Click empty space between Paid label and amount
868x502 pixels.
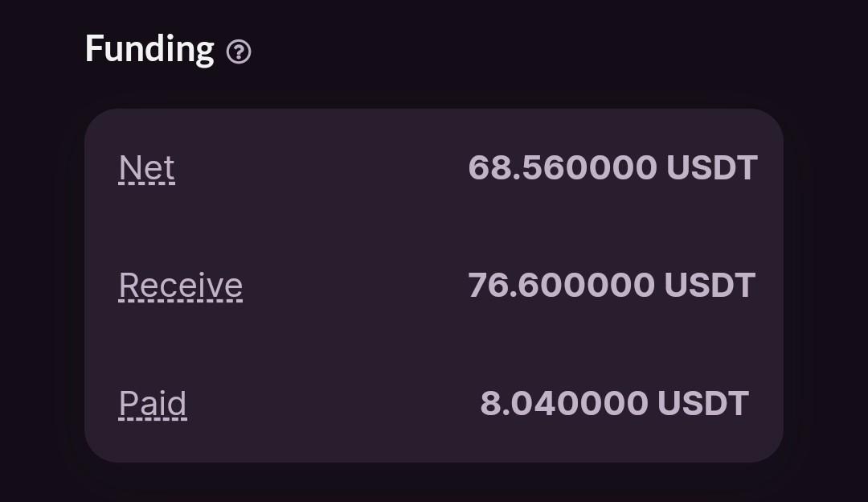click(x=334, y=404)
